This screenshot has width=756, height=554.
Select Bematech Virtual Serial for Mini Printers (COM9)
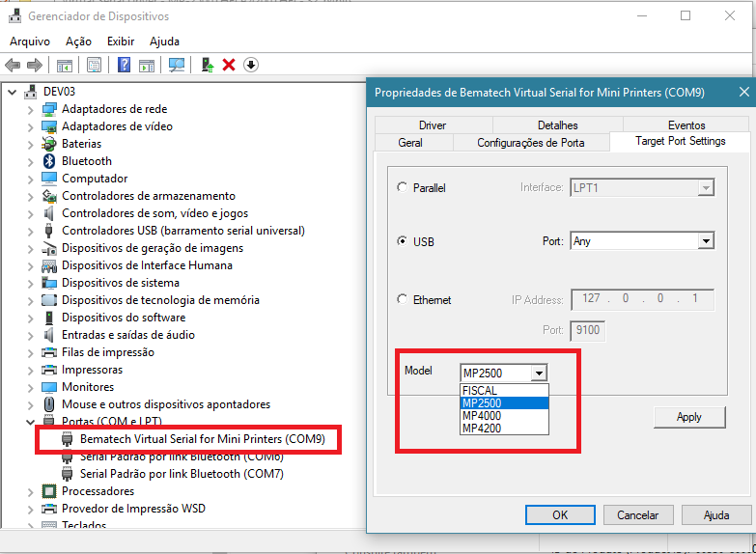[x=203, y=439]
